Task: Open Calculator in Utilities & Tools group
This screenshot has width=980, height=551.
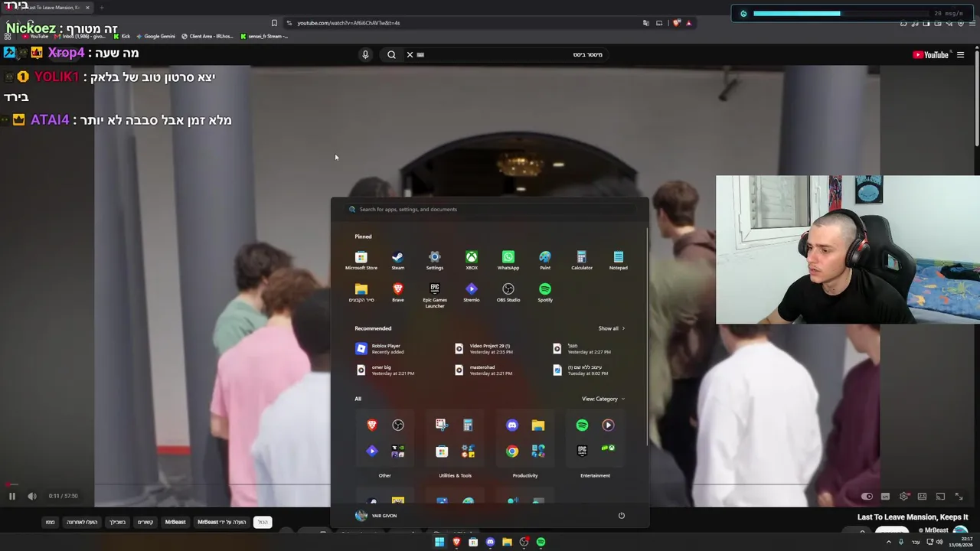Action: (468, 425)
